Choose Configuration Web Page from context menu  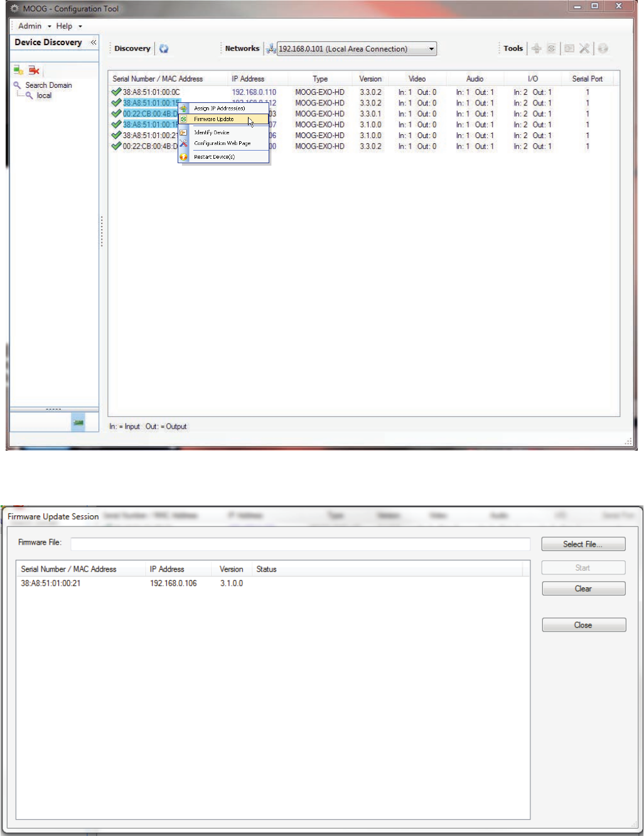coord(223,143)
